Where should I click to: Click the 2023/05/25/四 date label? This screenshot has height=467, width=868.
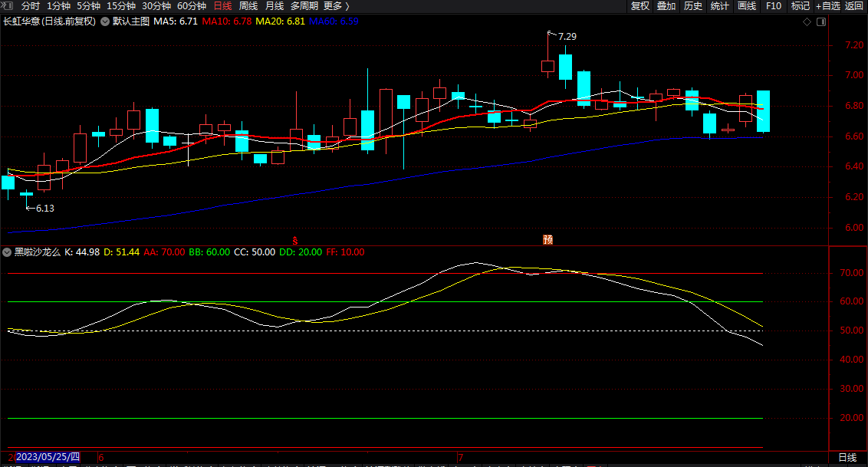[48, 457]
